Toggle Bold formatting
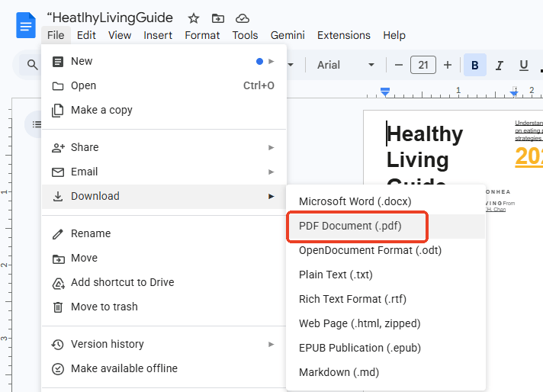This screenshot has height=392, width=543. pos(475,65)
